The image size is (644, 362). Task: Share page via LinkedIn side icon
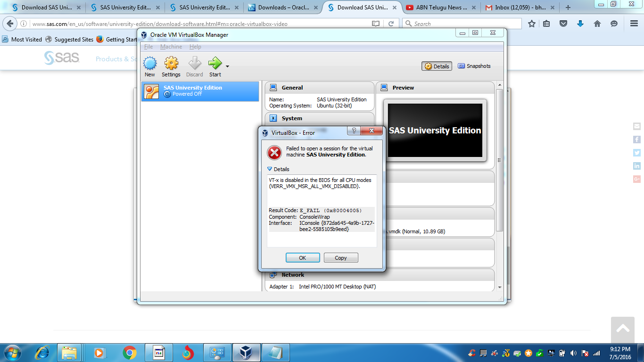(x=637, y=166)
